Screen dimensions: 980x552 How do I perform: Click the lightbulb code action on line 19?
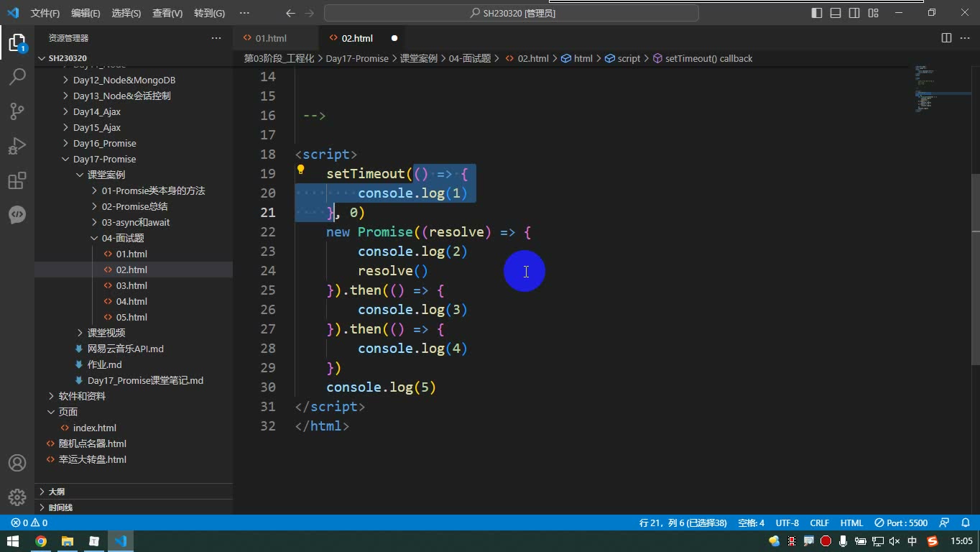click(301, 170)
